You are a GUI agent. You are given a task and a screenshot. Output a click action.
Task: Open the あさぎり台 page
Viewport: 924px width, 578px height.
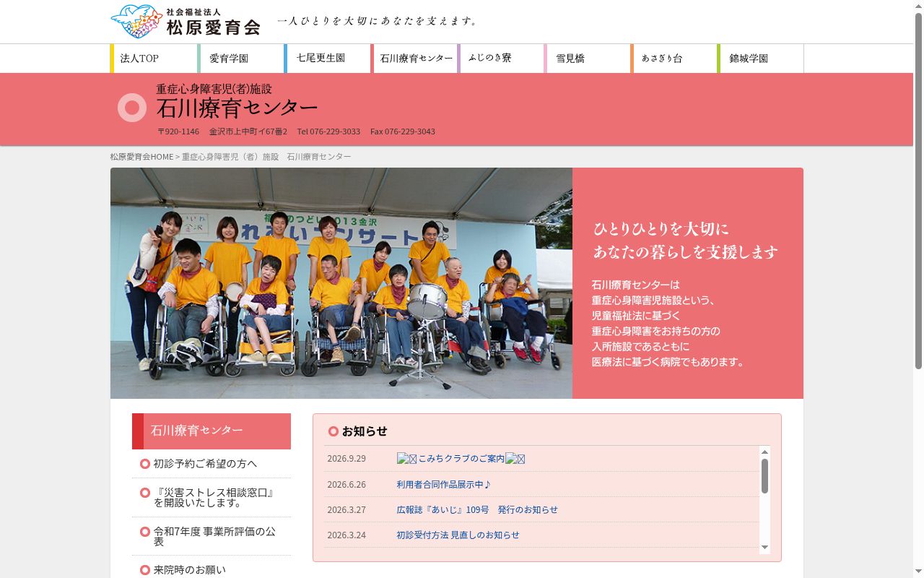click(x=674, y=59)
